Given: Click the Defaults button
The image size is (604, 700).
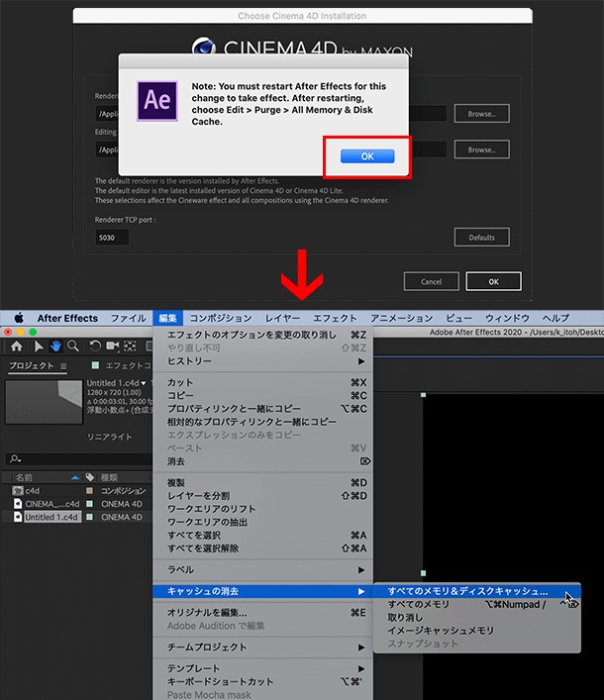Looking at the screenshot, I should (x=481, y=238).
